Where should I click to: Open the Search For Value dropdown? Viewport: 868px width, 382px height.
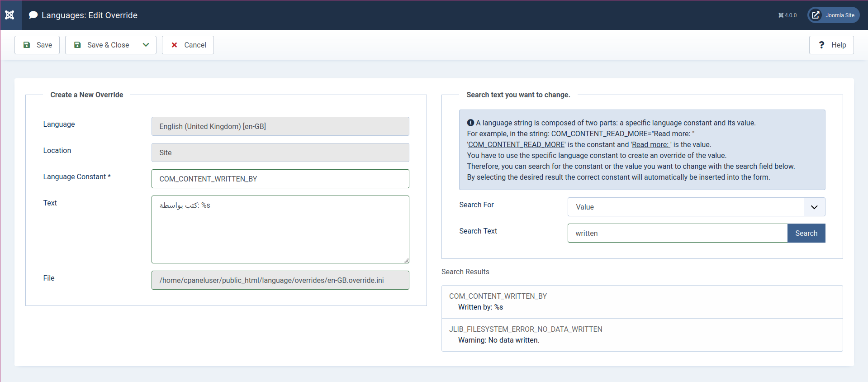pyautogui.click(x=696, y=207)
